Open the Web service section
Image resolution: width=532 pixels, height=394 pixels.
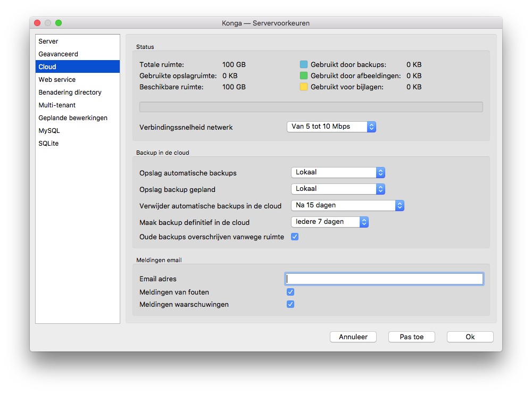[x=77, y=79]
